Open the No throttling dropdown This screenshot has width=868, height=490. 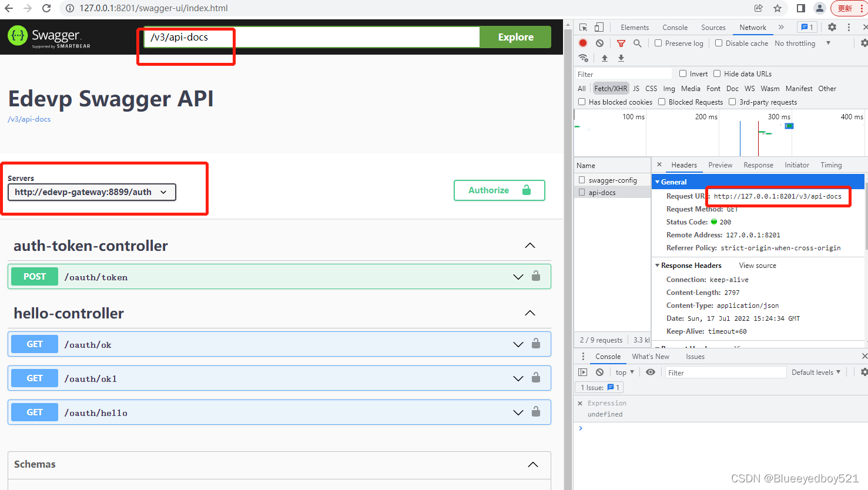click(796, 43)
